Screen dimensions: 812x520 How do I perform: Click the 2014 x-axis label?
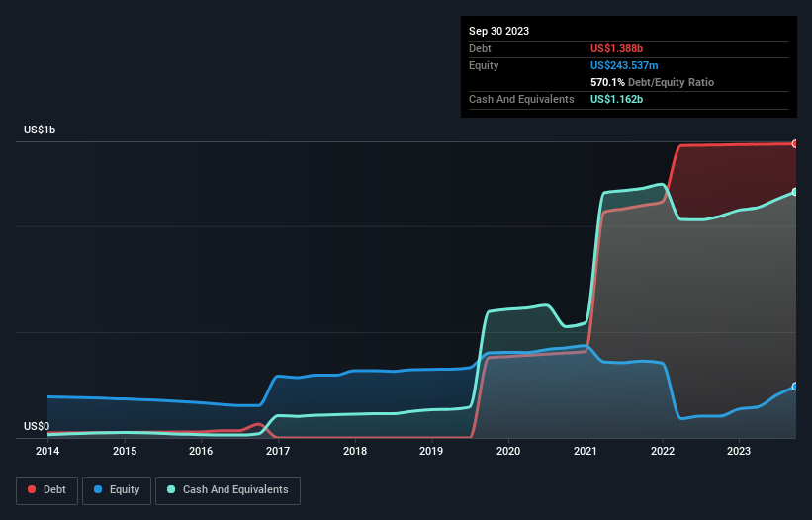(47, 451)
